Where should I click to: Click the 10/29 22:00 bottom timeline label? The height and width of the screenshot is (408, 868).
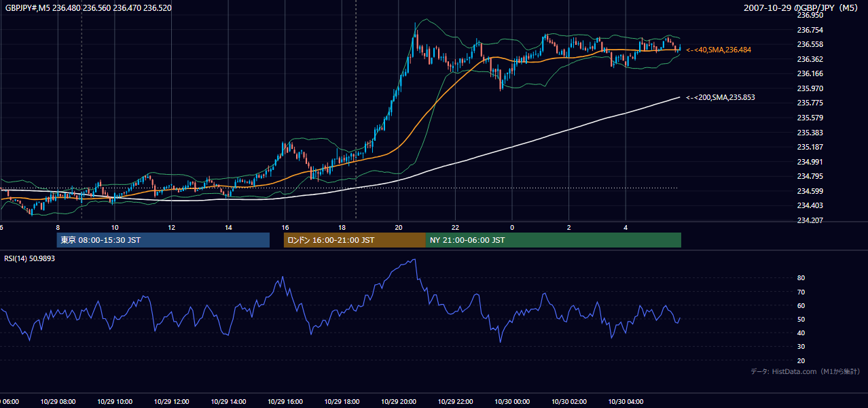pos(455,402)
